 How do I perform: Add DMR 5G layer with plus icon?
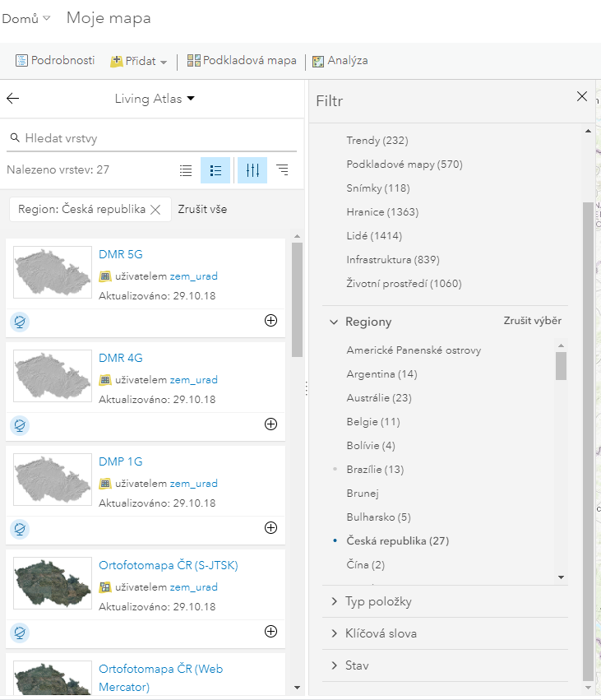[270, 321]
